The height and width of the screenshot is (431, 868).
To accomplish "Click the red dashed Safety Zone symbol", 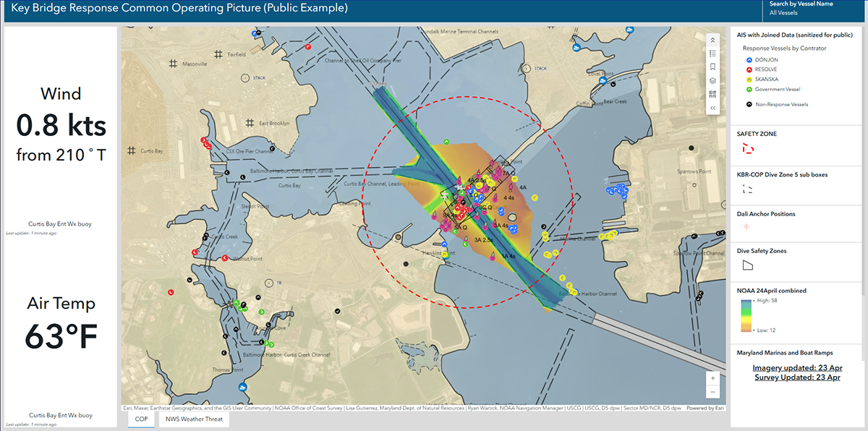I will coord(747,150).
